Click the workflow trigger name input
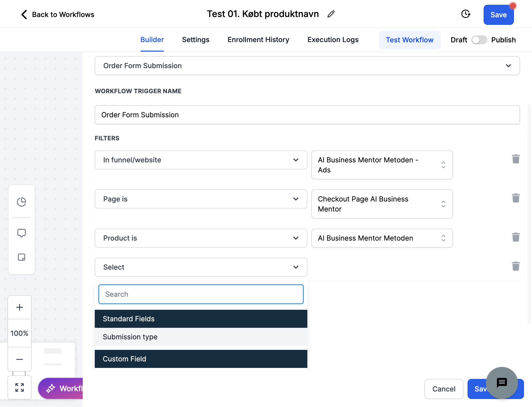 (307, 115)
